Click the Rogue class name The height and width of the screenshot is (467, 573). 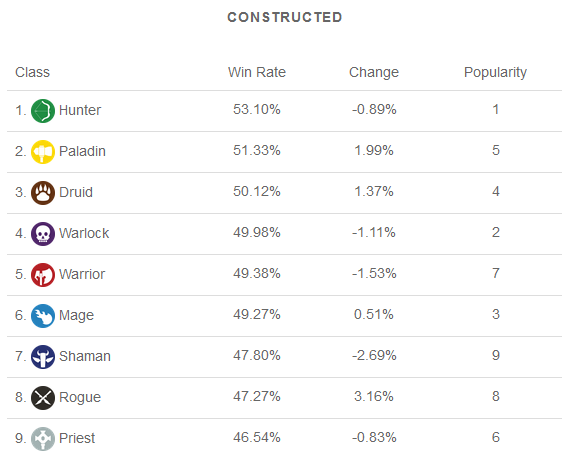click(80, 397)
